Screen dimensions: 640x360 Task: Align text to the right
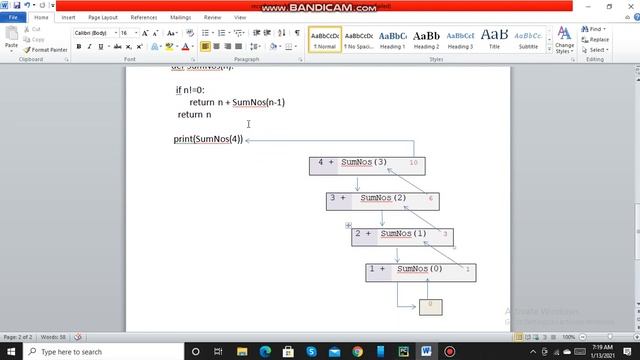[227, 47]
